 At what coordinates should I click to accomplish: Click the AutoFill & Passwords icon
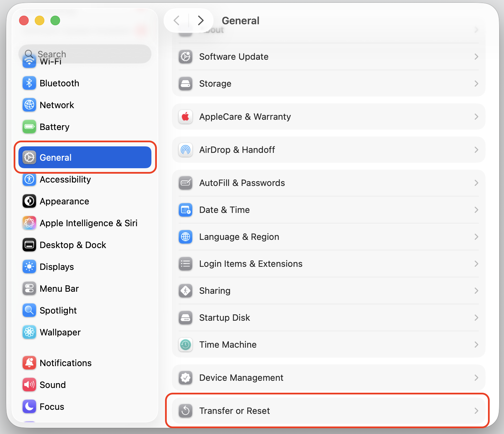[186, 183]
